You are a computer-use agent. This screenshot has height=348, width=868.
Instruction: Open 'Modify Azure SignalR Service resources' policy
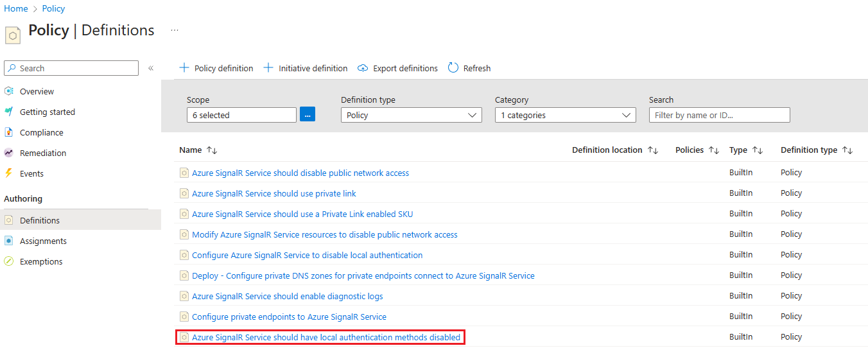(325, 234)
